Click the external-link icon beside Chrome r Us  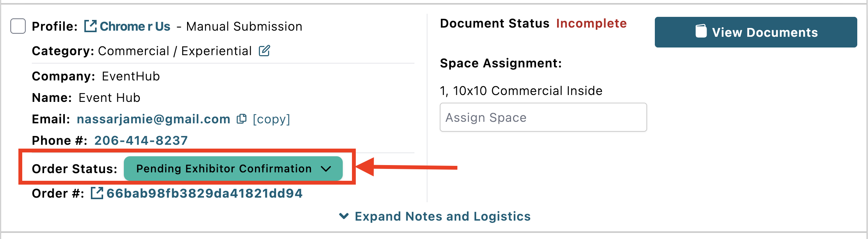point(90,26)
